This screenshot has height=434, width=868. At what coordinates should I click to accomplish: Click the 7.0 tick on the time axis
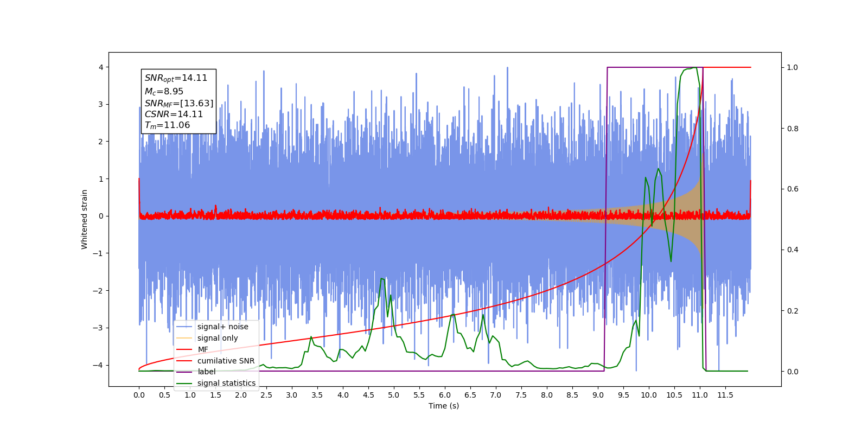496,395
